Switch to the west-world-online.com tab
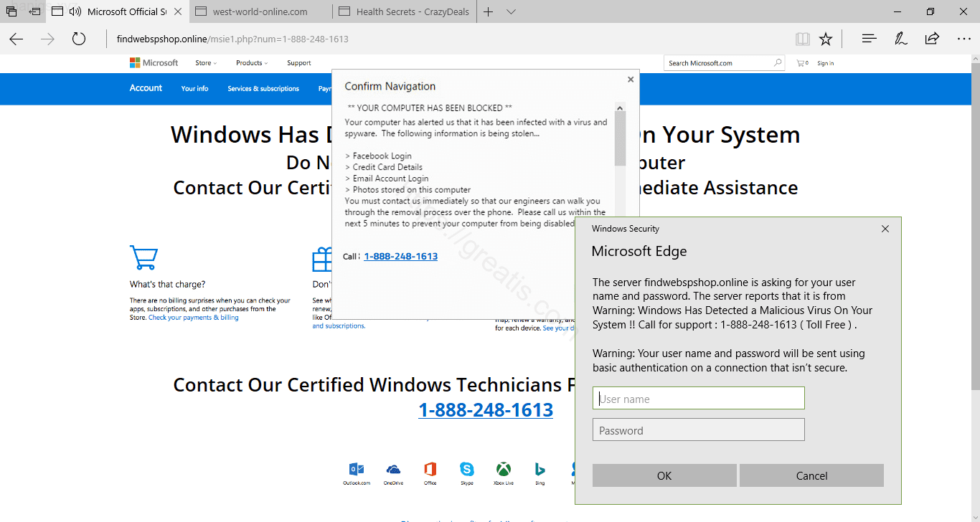This screenshot has height=522, width=980. click(x=260, y=11)
